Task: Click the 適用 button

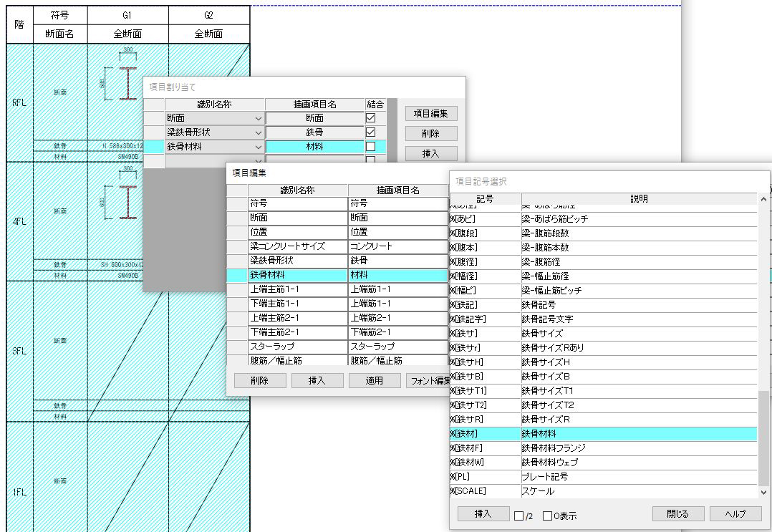Action: (374, 380)
